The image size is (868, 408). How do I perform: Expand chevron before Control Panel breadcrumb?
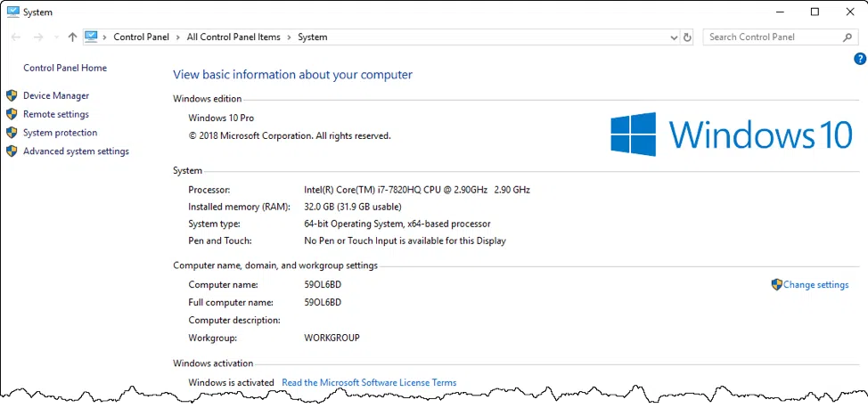[104, 37]
